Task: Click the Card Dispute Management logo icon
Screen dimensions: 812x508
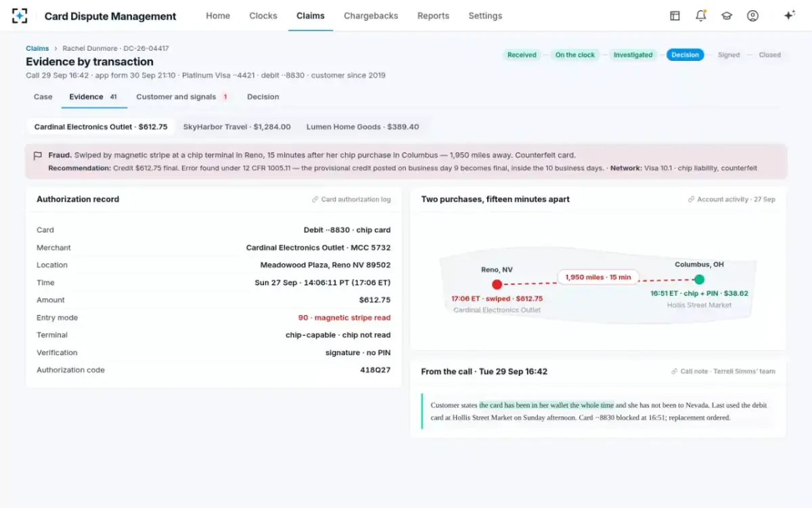Action: point(20,16)
